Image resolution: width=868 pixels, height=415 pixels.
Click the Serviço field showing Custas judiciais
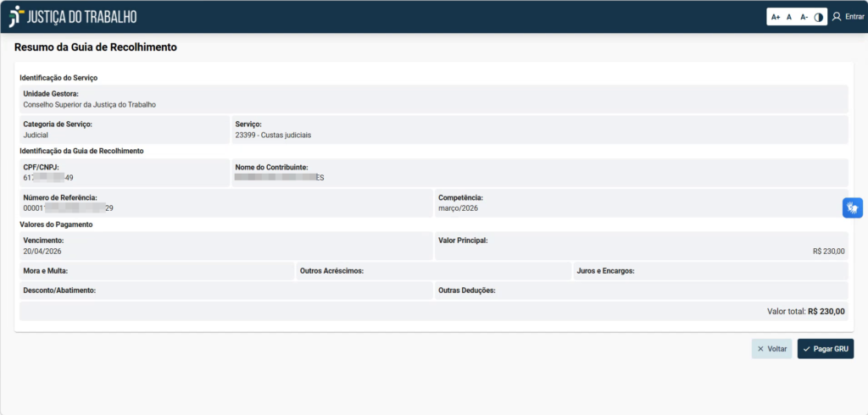pos(539,130)
